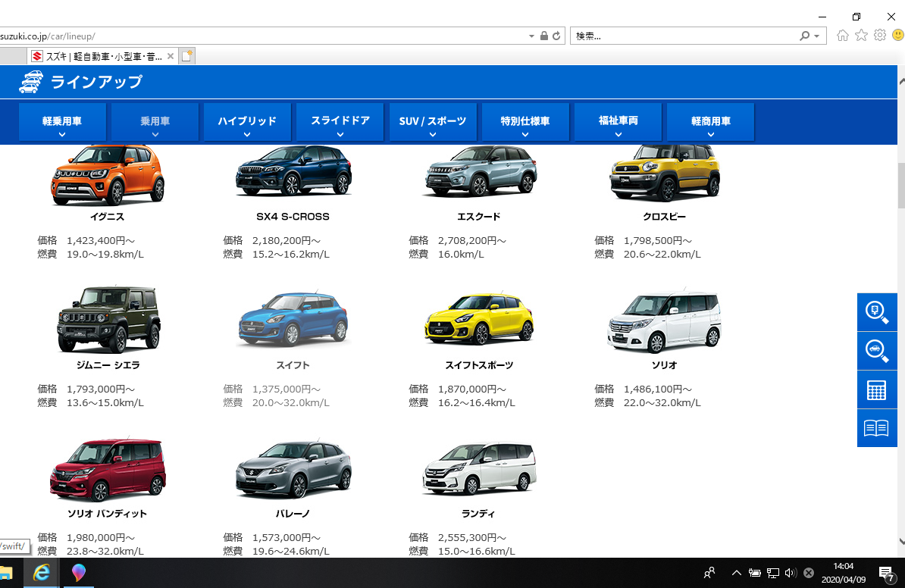Click the battery icon in system tray

click(x=754, y=572)
